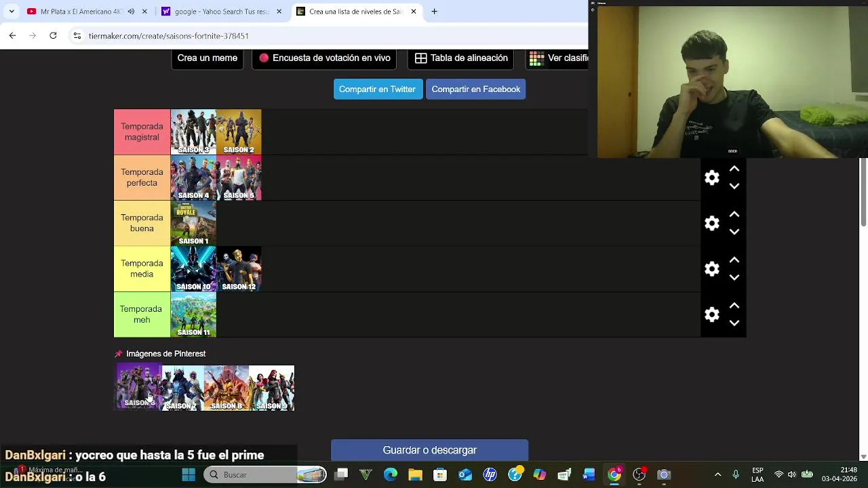Click the Ver clasificación button

558,58
